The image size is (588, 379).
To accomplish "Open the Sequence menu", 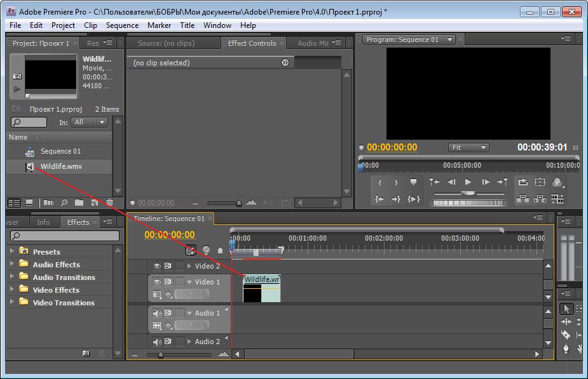I will click(122, 25).
